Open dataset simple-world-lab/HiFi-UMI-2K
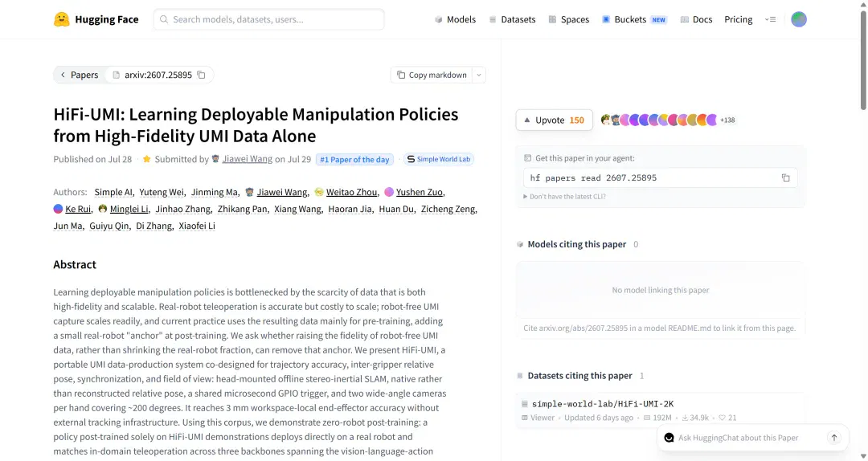Image resolution: width=868 pixels, height=461 pixels. (602, 404)
